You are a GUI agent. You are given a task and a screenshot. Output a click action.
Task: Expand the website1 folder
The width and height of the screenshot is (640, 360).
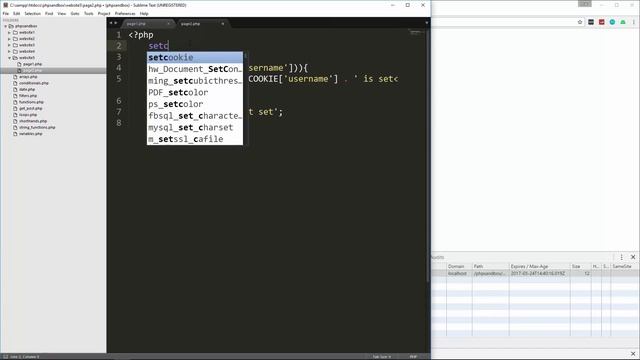pyautogui.click(x=9, y=32)
